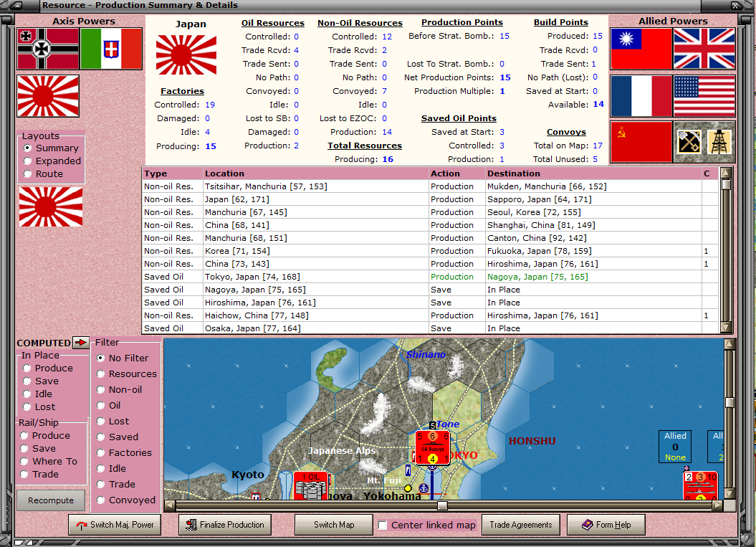Open Trade Agreements
Screen dimensions: 756x547
point(521,525)
